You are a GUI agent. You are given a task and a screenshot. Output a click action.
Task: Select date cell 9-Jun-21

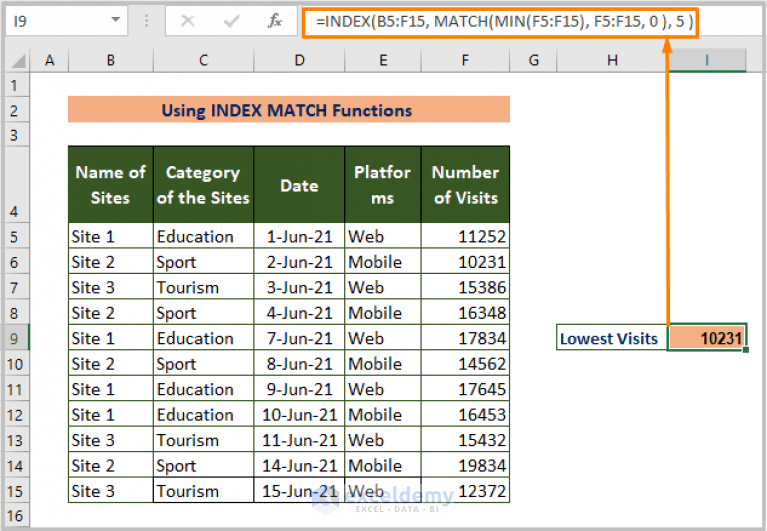(299, 389)
